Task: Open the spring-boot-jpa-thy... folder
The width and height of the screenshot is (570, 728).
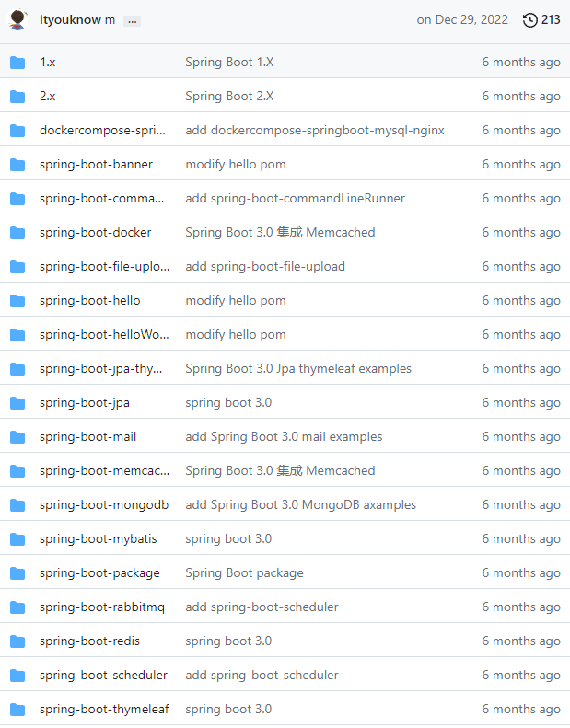Action: (x=100, y=369)
